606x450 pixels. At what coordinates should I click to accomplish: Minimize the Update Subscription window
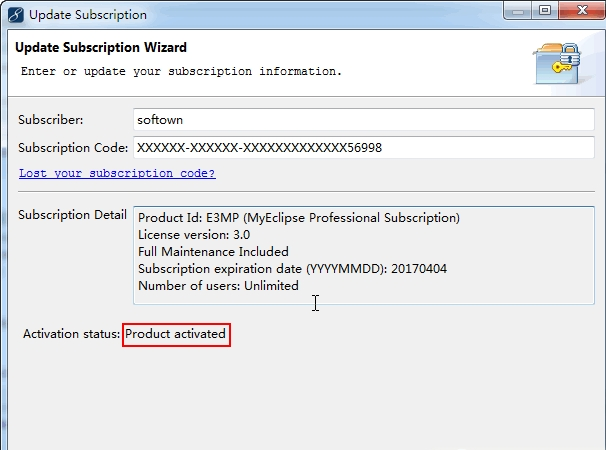click(518, 11)
